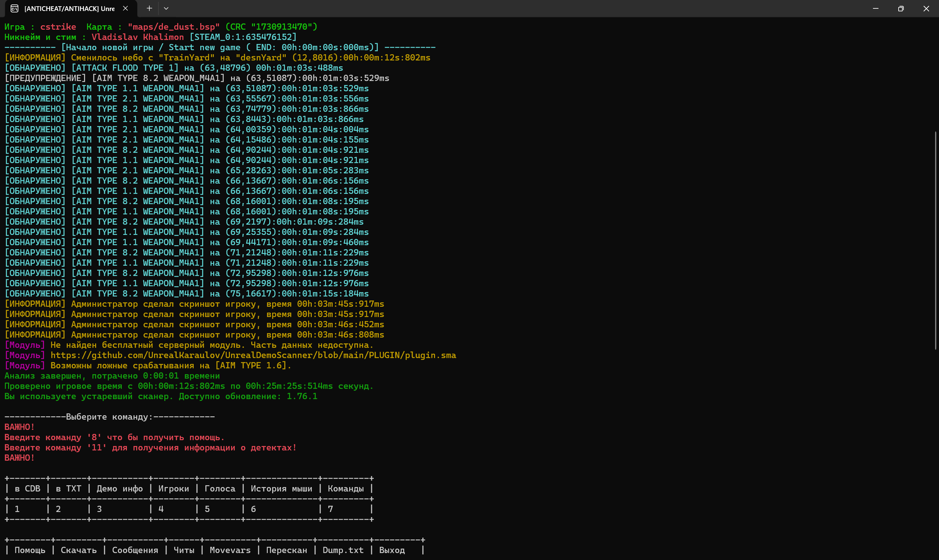Image resolution: width=939 pixels, height=560 pixels.
Task: Open a new terminal tab with plus
Action: [x=149, y=8]
